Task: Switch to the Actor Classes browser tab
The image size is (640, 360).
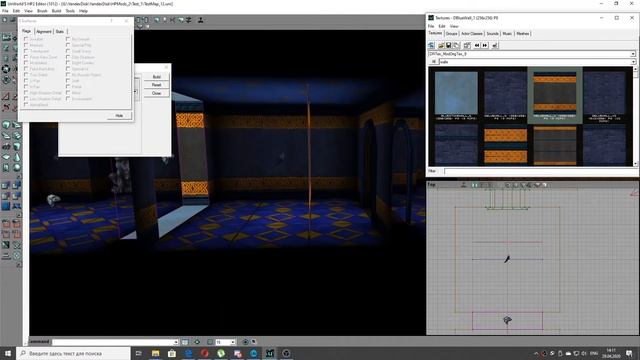Action: (x=471, y=33)
